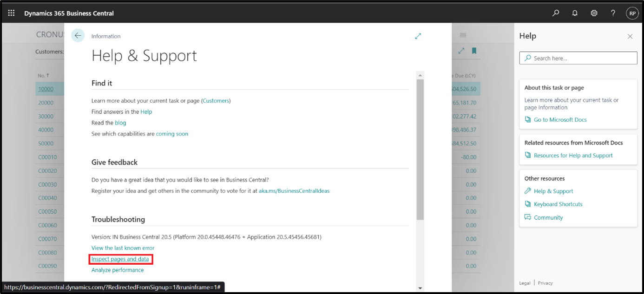Open the app launcher waffle icon
Image resolution: width=644 pixels, height=294 pixels.
pos(11,13)
